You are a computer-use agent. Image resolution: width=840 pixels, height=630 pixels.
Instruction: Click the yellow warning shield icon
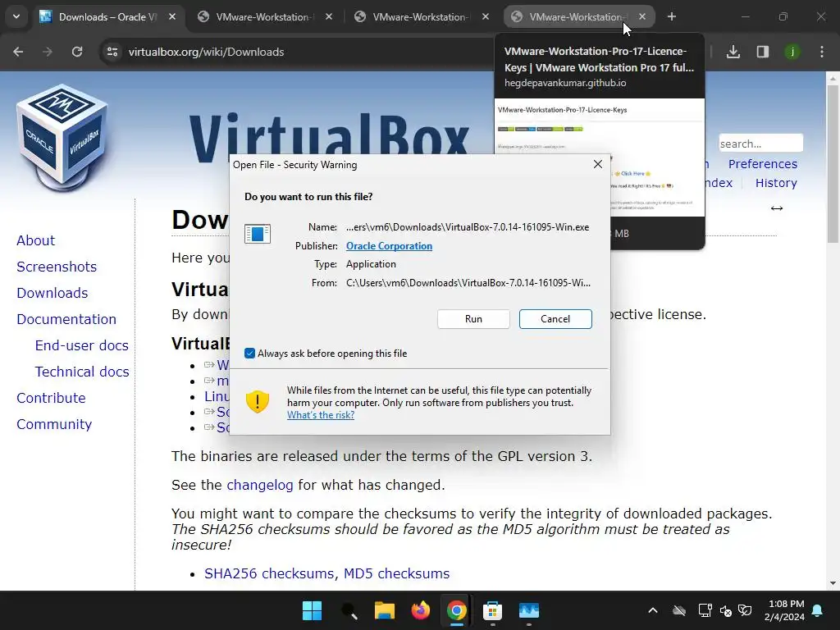[257, 401]
